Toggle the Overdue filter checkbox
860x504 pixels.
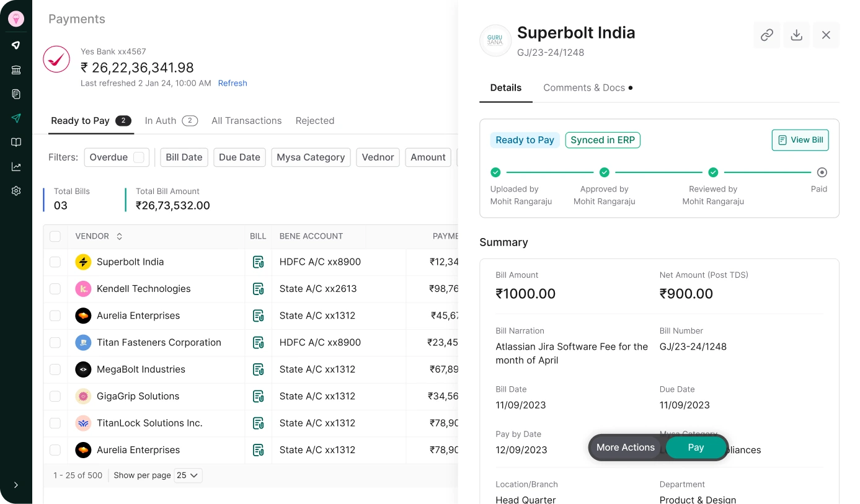[x=139, y=157]
